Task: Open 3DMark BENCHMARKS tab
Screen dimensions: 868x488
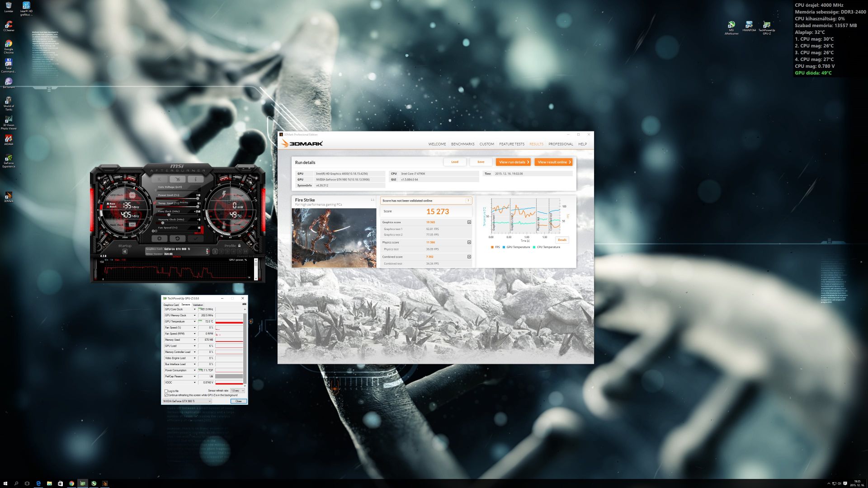Action: (462, 144)
